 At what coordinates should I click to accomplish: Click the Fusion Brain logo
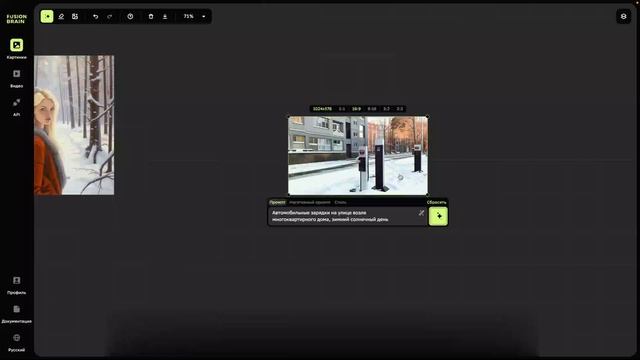point(16,19)
